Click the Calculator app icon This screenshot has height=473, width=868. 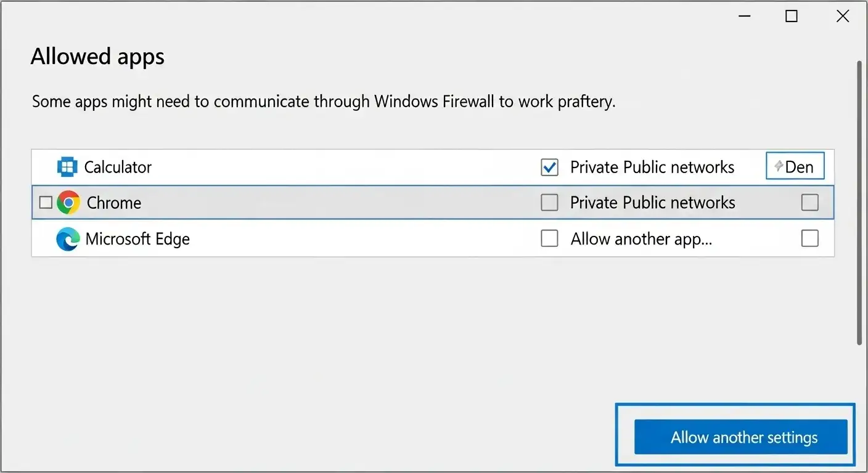68,166
